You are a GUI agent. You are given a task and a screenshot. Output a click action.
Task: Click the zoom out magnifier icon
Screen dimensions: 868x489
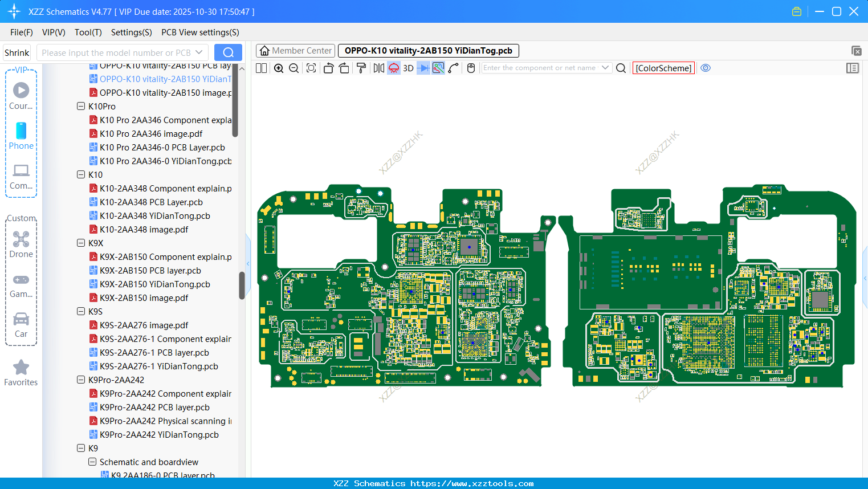294,68
